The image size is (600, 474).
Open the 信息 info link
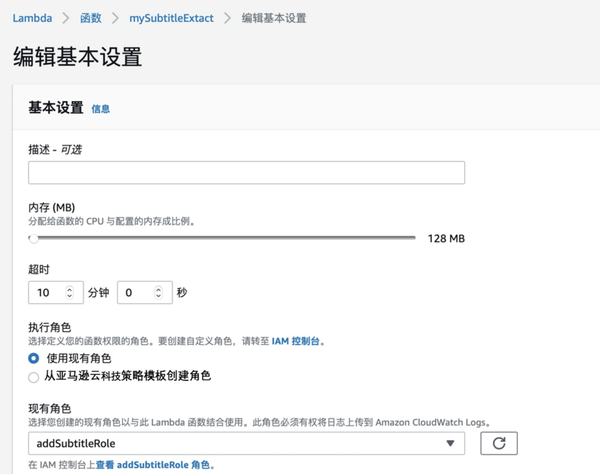coord(101,109)
